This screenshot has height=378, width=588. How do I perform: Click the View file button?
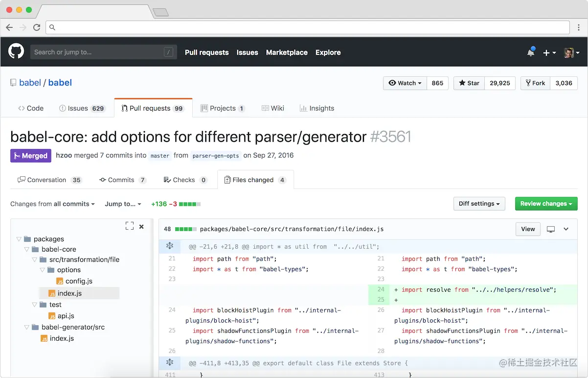(x=528, y=229)
